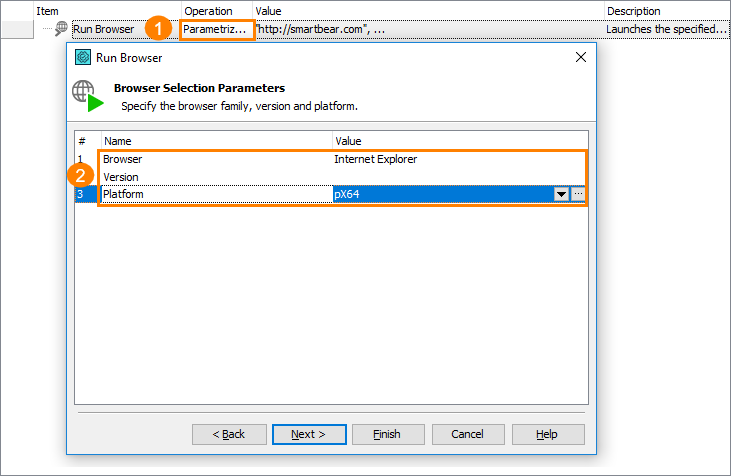Viewport: 731px width, 476px height.
Task: Open the Platform value dropdown arrow
Action: coord(561,194)
